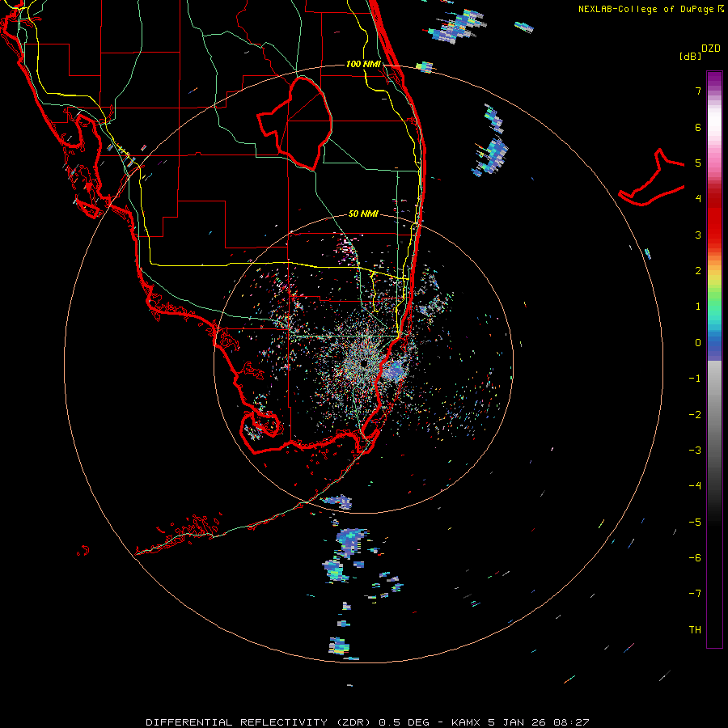728x728 pixels.
Task: Click the 08:27 timestamp in caption
Action: click(x=571, y=722)
